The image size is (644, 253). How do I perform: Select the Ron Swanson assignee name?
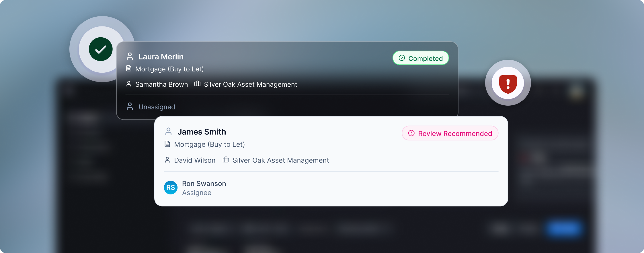click(x=204, y=184)
